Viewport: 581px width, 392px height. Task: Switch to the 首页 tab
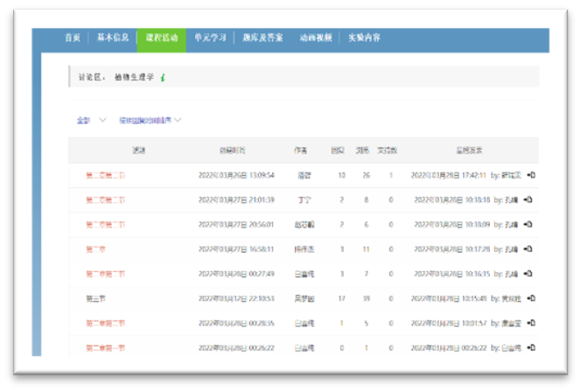[73, 38]
